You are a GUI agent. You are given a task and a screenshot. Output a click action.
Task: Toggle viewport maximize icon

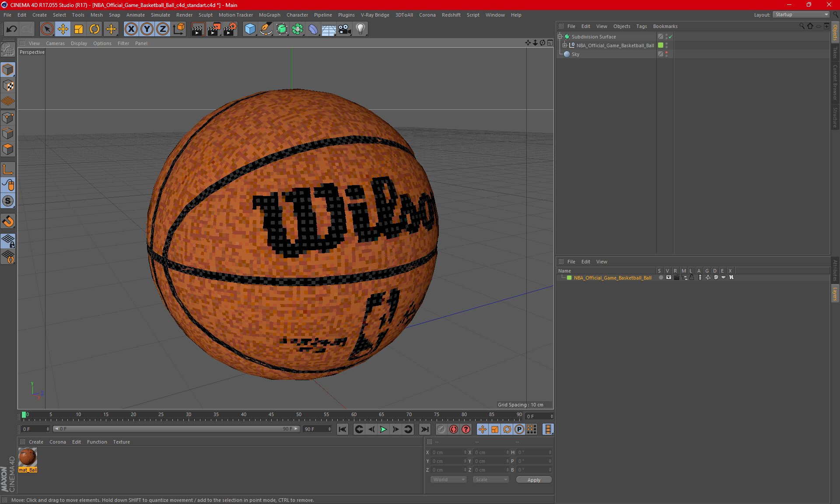pyautogui.click(x=550, y=43)
